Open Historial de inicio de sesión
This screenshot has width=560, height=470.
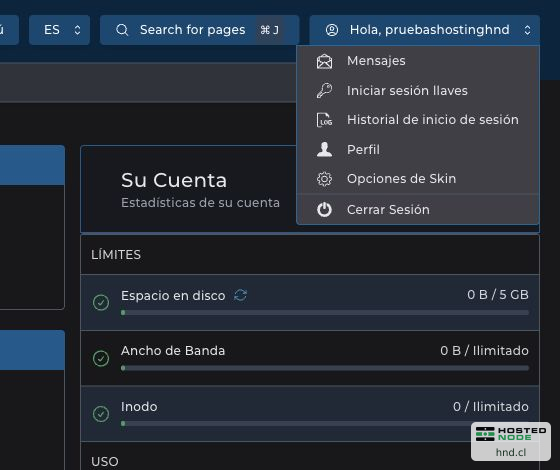418,120
